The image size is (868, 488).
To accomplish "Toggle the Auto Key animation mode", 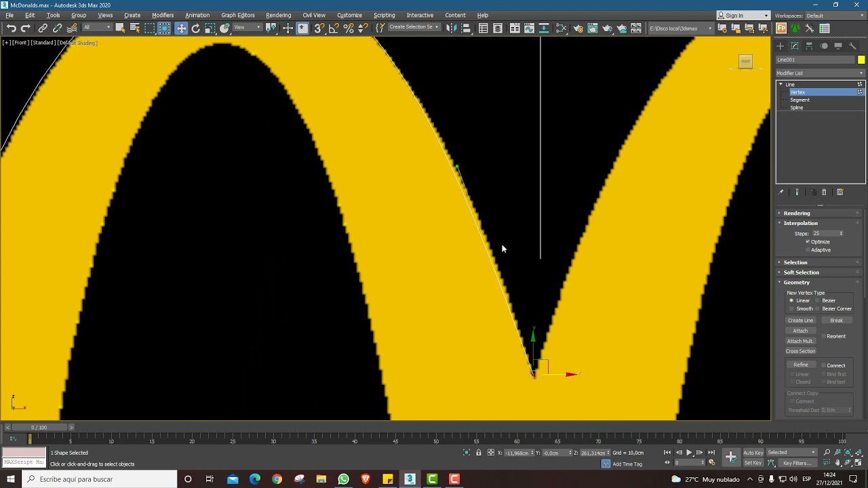I will 753,453.
